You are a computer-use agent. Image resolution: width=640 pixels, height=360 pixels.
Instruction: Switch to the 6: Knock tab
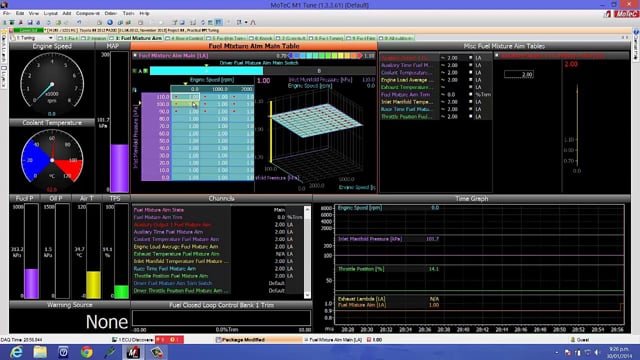(261, 38)
